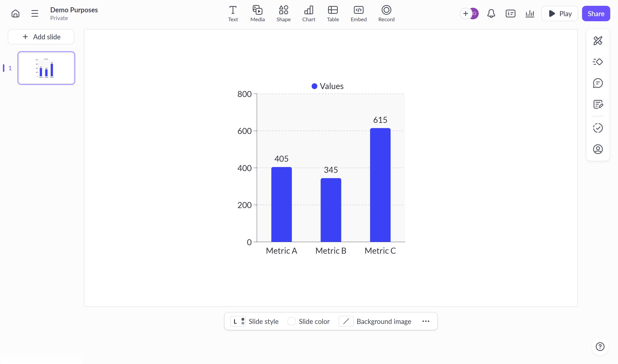This screenshot has width=618, height=364.
Task: Click the Play presentation button
Action: click(560, 14)
